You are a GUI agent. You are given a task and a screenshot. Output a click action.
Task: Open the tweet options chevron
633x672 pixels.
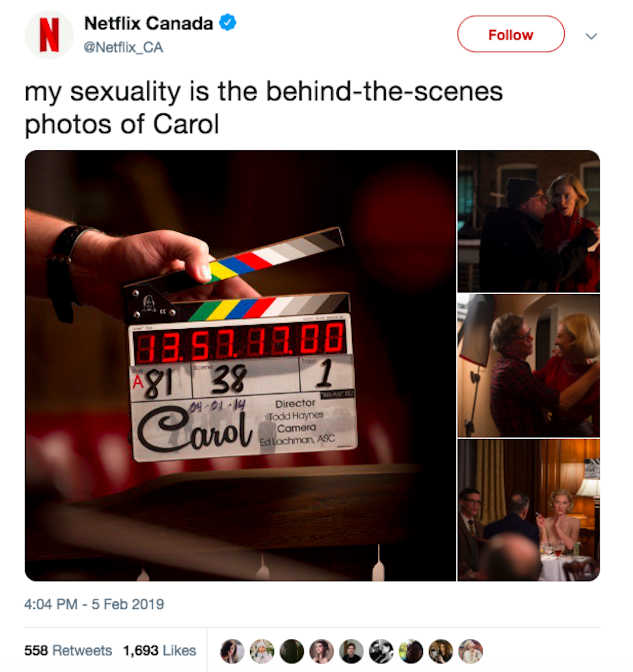click(591, 36)
